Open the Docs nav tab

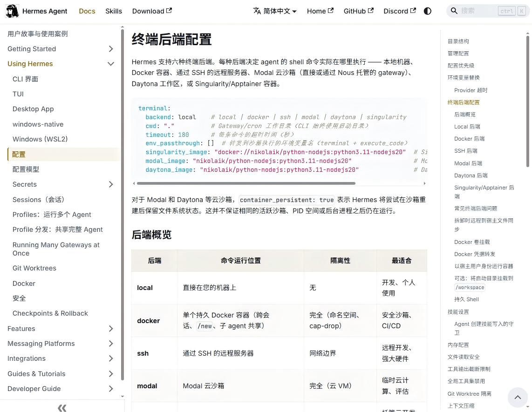tap(87, 11)
